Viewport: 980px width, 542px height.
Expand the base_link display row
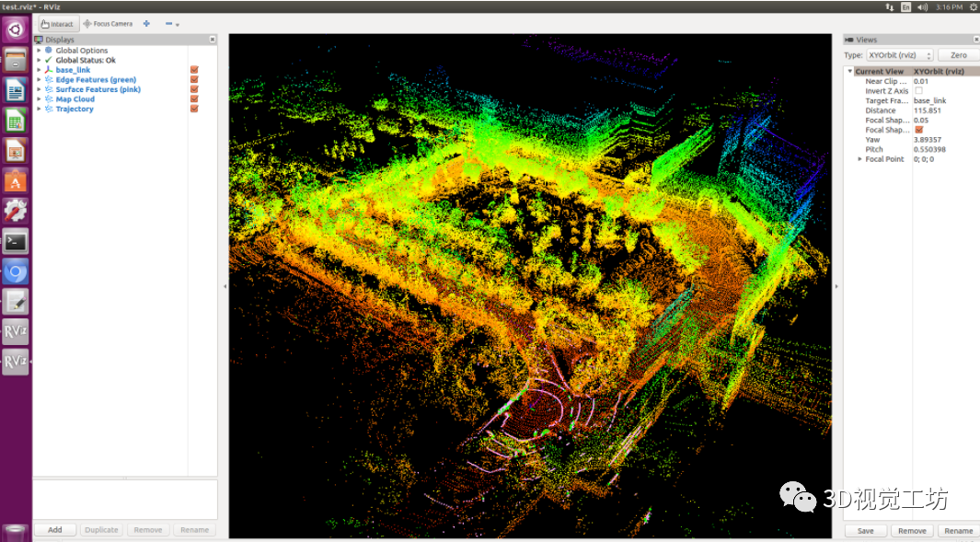coord(39,69)
